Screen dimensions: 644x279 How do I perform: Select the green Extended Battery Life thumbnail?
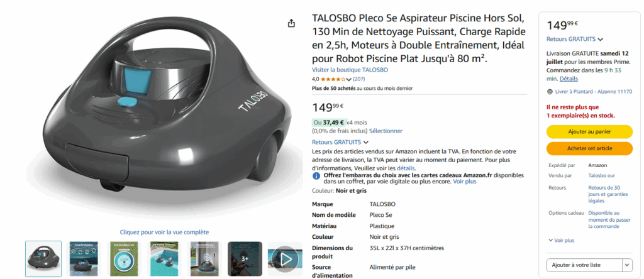pos(124,259)
